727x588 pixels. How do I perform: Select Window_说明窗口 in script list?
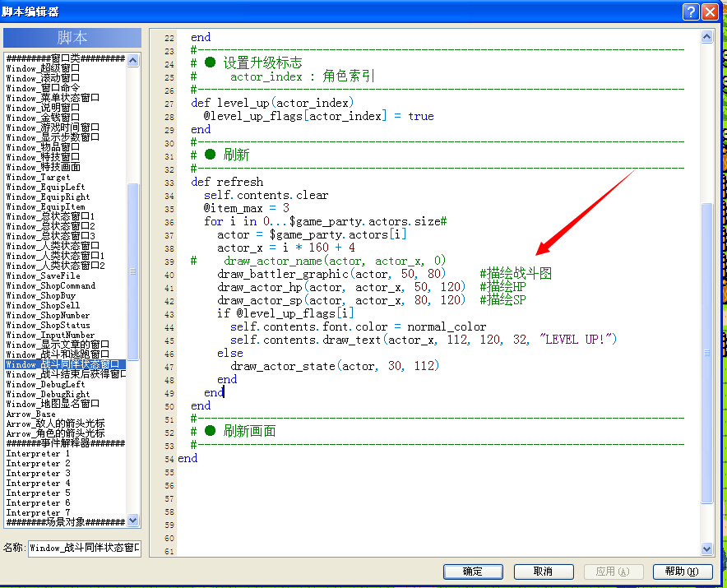(x=43, y=108)
